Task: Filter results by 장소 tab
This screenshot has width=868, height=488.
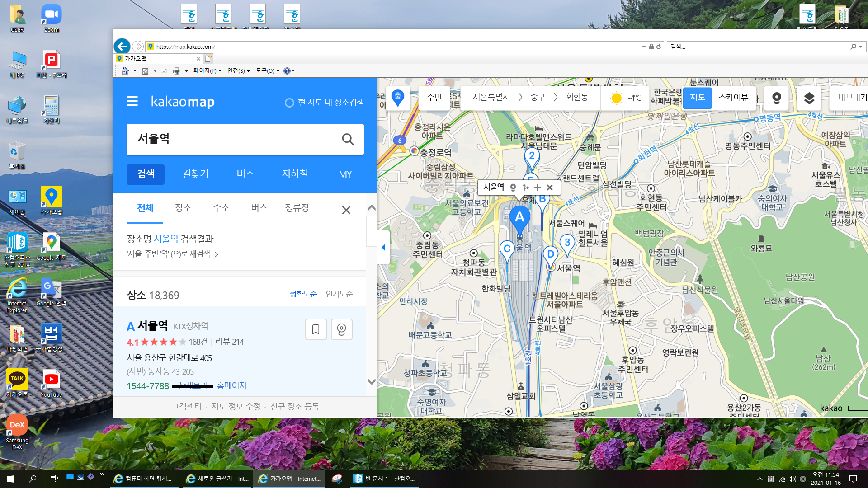Action: [x=183, y=208]
